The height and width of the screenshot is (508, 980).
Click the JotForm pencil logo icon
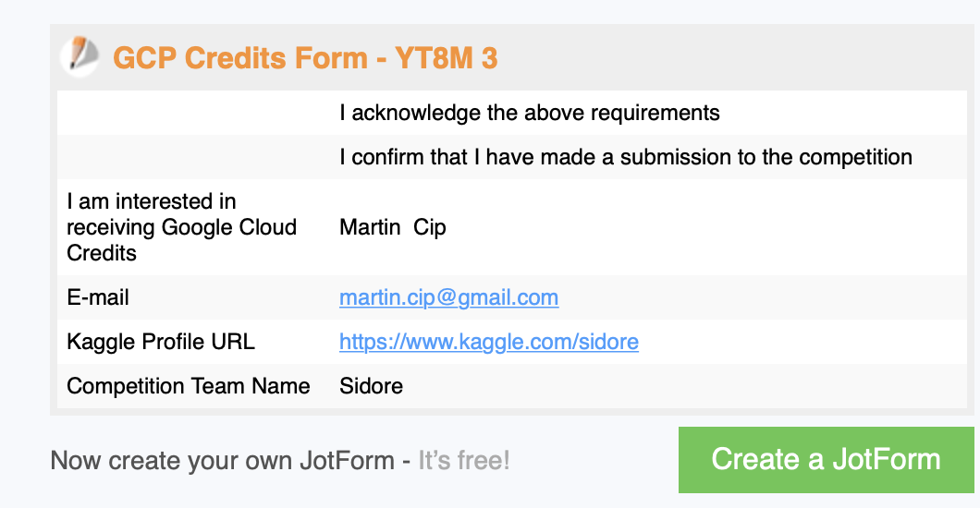click(x=80, y=56)
